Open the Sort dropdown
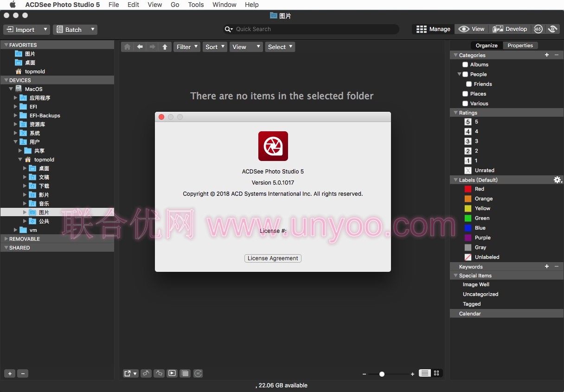The height and width of the screenshot is (392, 564). coord(215,47)
